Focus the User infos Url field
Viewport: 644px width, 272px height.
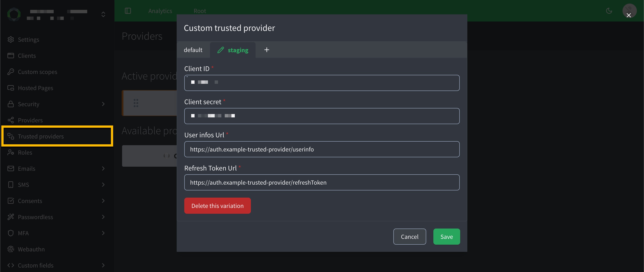pos(322,149)
